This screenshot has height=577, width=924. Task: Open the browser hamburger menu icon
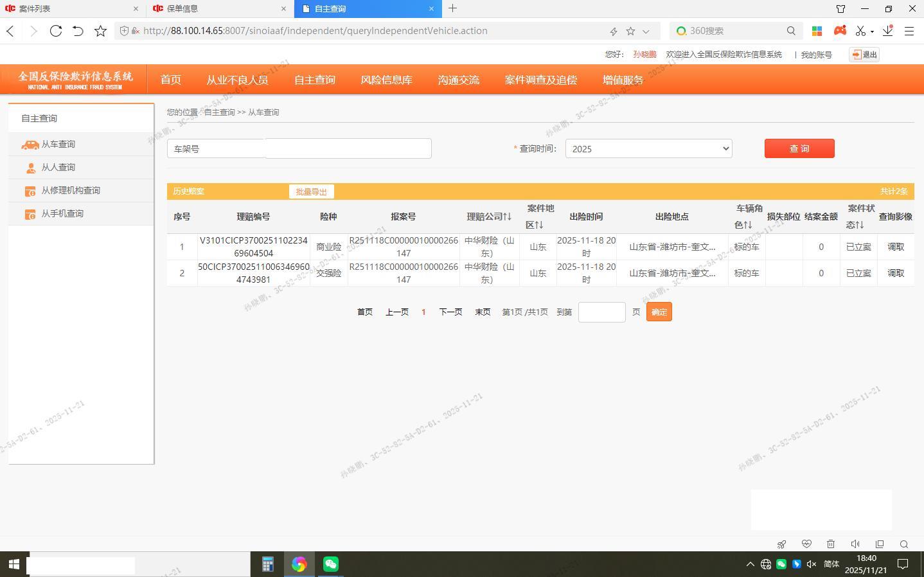click(x=909, y=31)
